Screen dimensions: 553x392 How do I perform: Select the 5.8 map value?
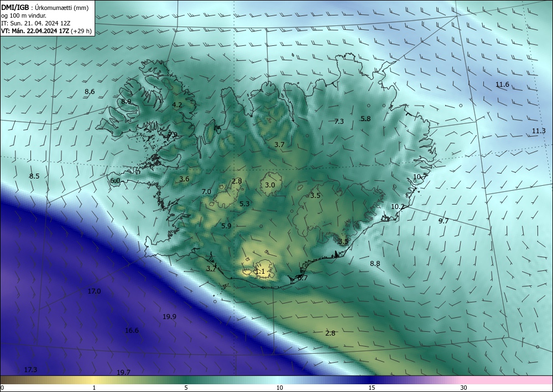366,119
